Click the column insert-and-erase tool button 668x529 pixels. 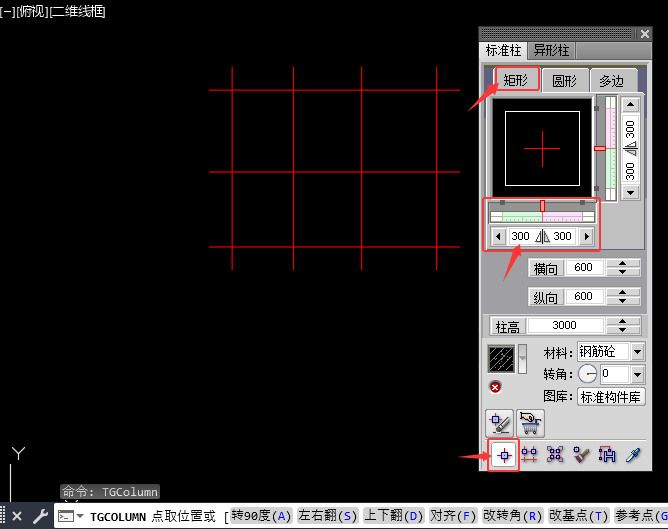[499, 423]
